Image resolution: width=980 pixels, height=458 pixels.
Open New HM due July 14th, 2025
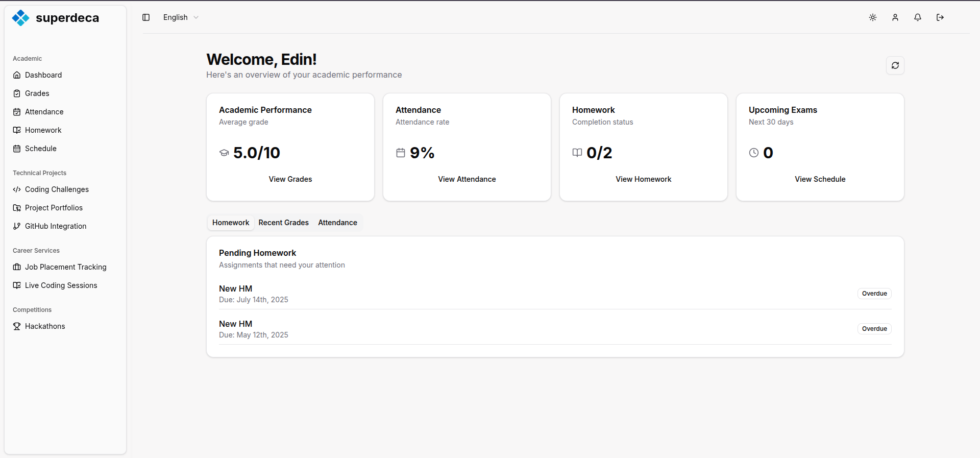(555, 294)
